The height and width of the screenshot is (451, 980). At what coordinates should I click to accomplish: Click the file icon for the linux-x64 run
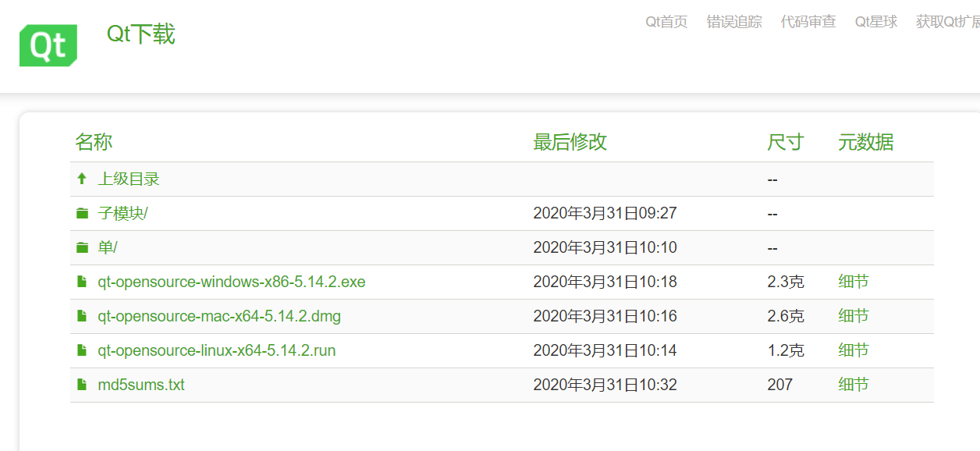click(82, 350)
